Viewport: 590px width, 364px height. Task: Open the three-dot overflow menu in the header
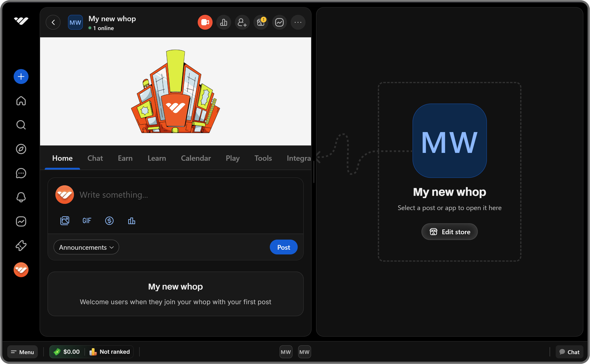(298, 22)
